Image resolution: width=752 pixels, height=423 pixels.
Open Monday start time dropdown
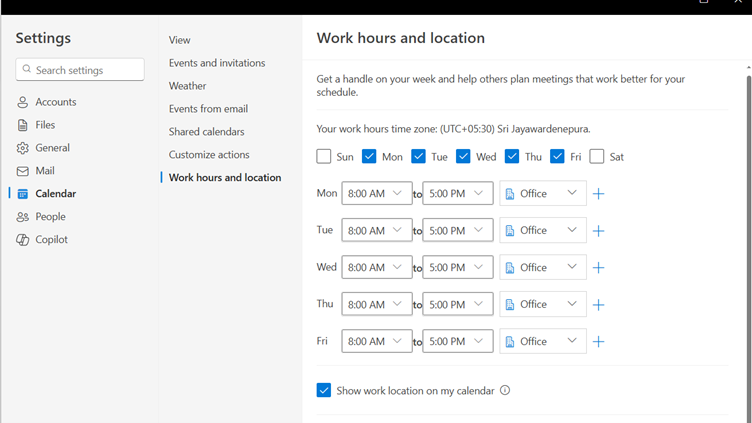(376, 193)
